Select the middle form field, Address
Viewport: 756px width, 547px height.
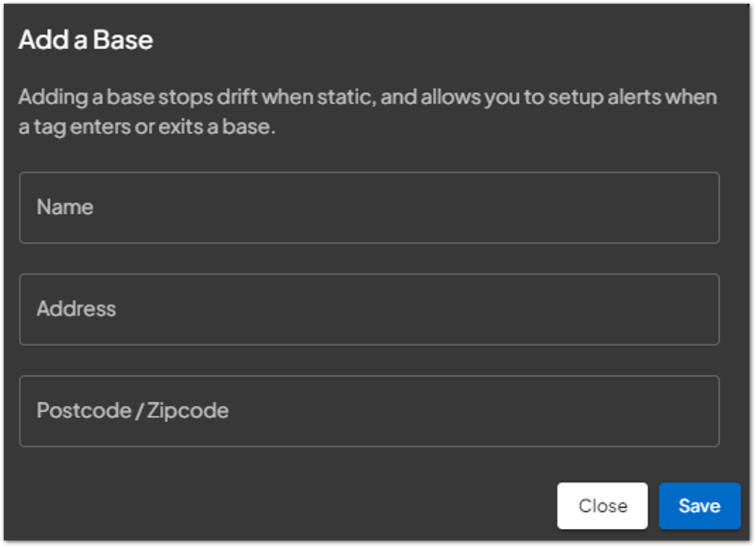coord(369,309)
